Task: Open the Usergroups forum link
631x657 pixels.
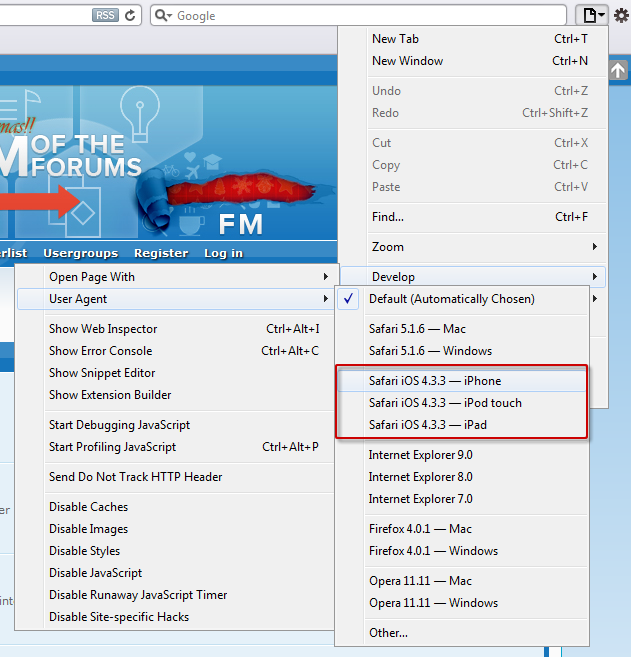Action: point(81,253)
